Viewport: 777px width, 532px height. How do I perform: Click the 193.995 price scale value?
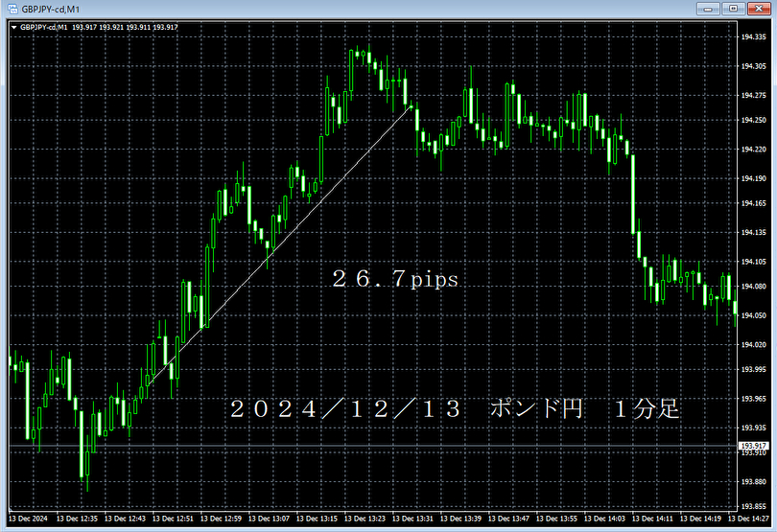[x=753, y=370]
